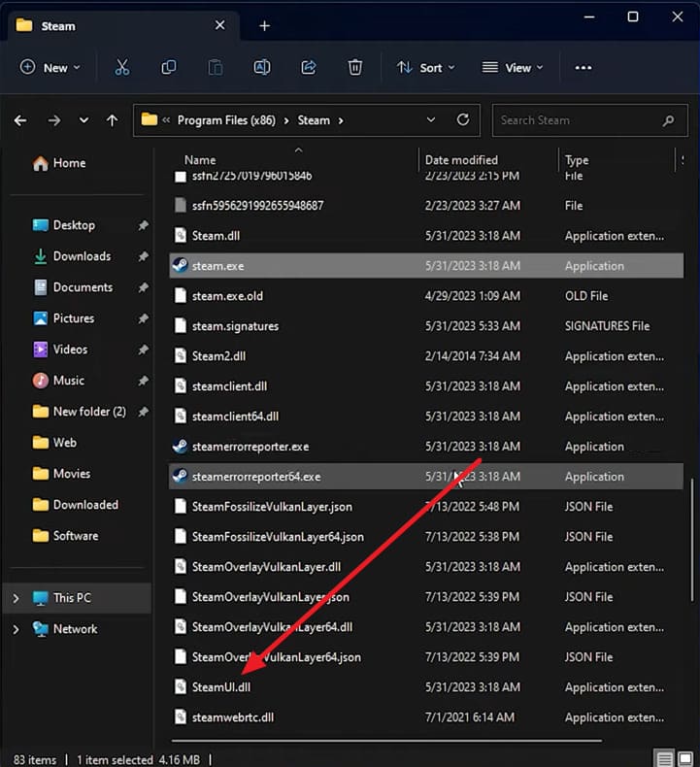Image resolution: width=700 pixels, height=767 pixels.
Task: Click the vertical scrollbar thumb
Action: pyautogui.click(x=692, y=541)
